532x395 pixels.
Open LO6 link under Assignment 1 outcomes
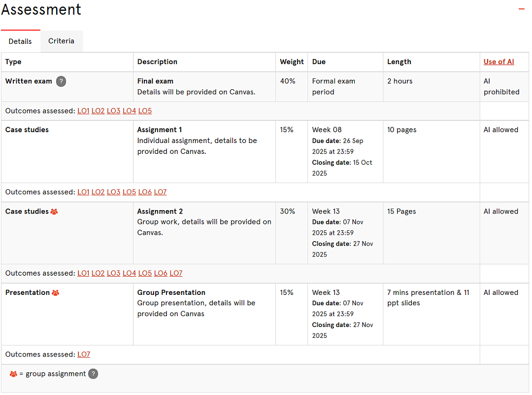tap(145, 192)
